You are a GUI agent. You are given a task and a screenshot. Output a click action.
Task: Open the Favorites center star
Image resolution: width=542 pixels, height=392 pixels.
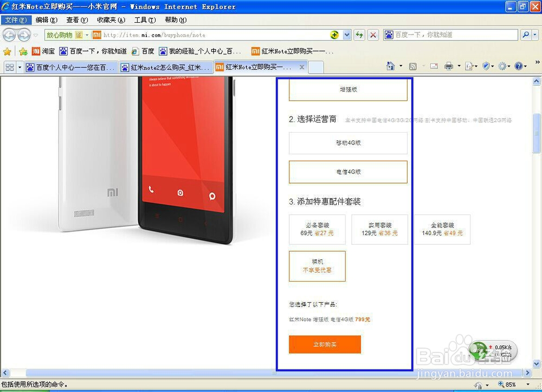click(7, 51)
